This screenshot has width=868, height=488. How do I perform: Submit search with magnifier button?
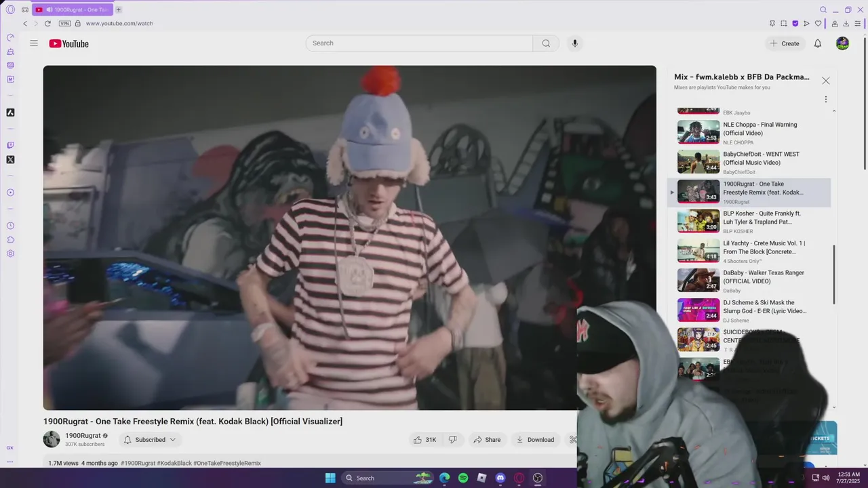tap(546, 43)
